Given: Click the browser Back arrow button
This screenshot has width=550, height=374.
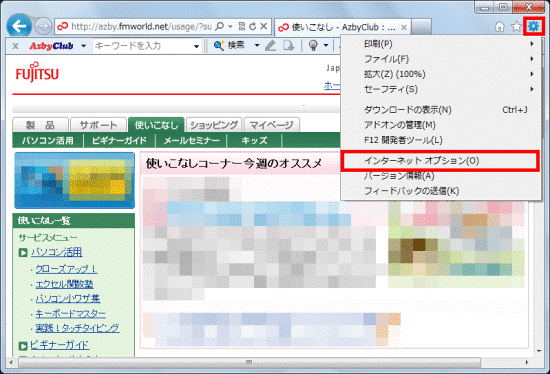Looking at the screenshot, I should [x=19, y=26].
